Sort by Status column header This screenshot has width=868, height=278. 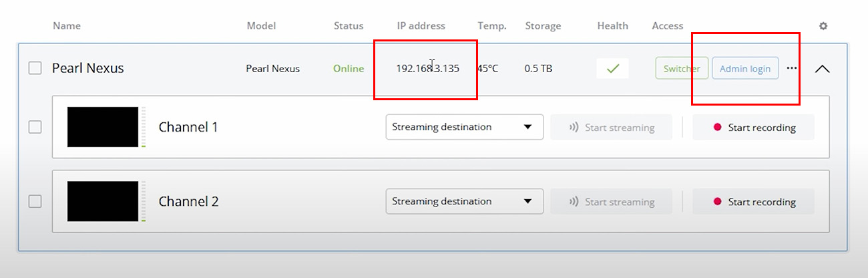click(x=349, y=26)
